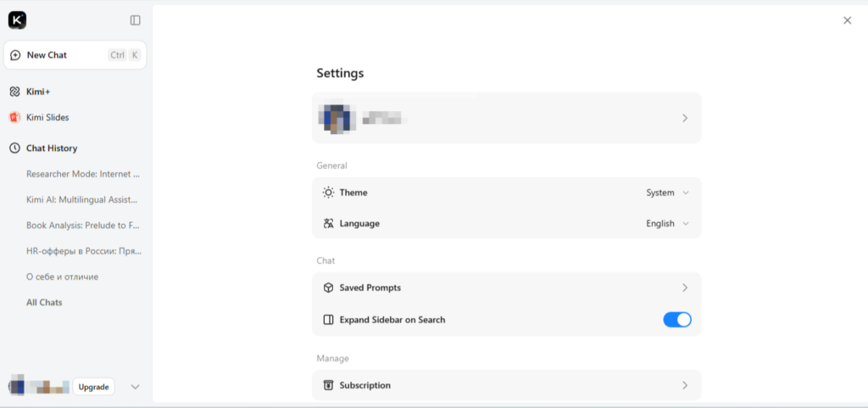
Task: Open the 'О себе и отличие' chat
Action: tap(62, 277)
